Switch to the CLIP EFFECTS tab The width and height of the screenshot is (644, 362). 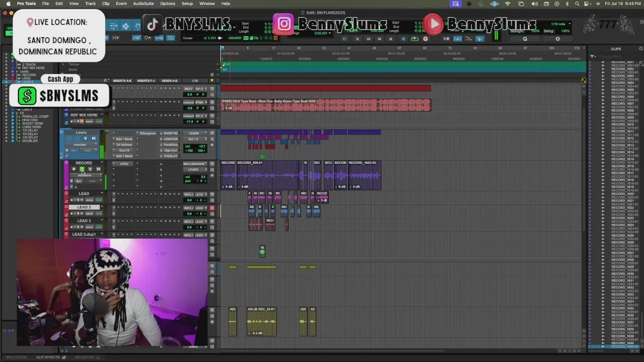pyautogui.click(x=48, y=357)
